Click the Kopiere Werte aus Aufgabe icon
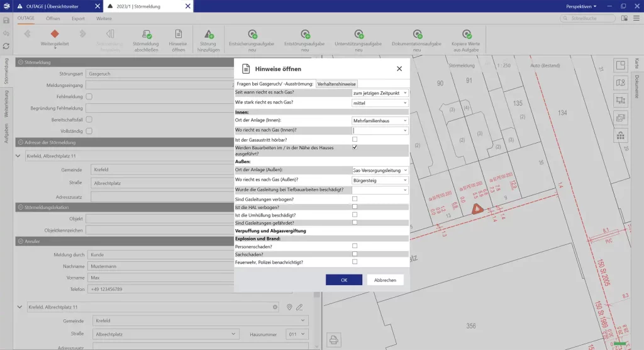 [x=465, y=34]
